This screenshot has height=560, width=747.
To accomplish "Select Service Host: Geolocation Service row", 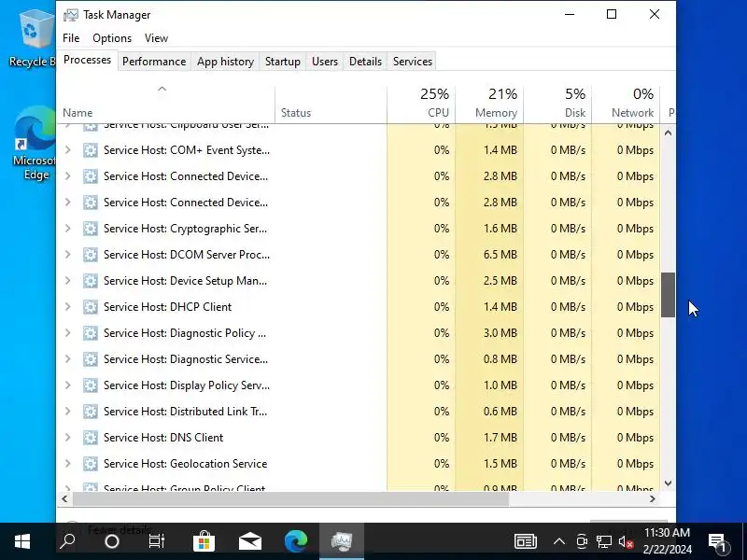I will click(x=359, y=464).
